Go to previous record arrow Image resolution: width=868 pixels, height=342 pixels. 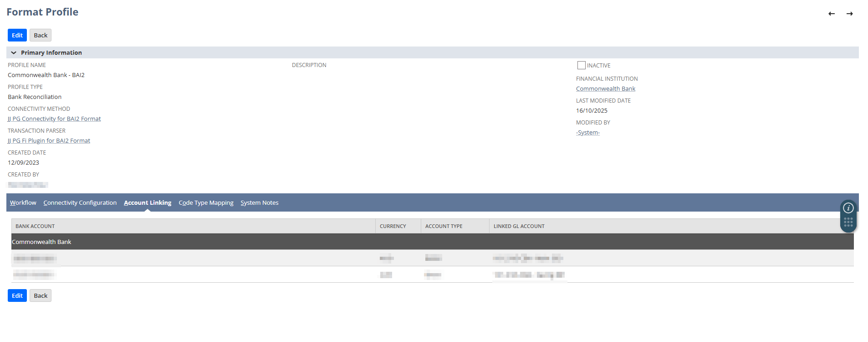[832, 14]
